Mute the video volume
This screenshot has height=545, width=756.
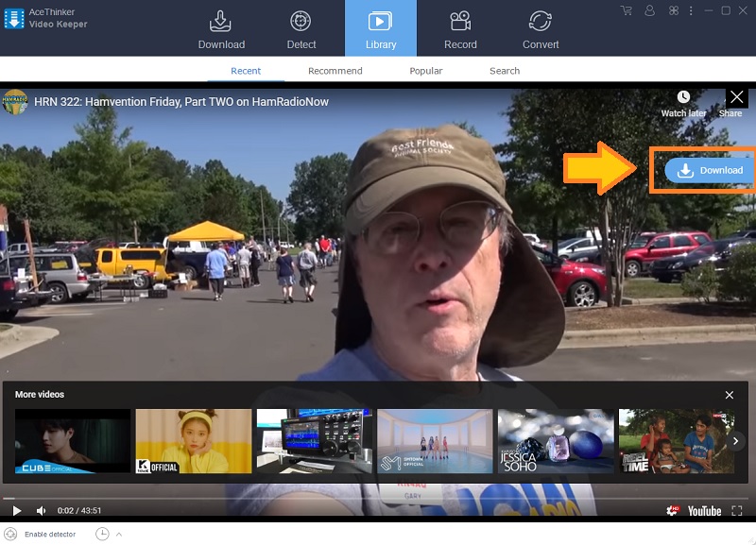tap(41, 511)
